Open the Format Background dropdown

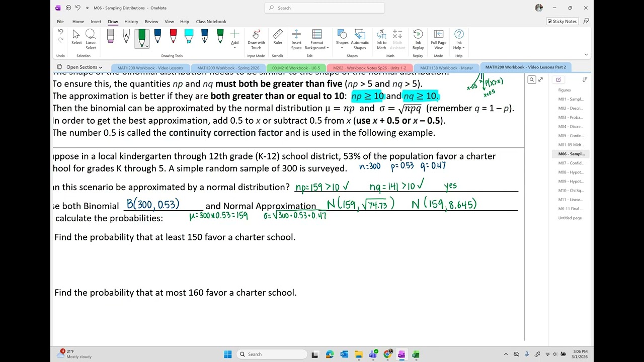317,39
